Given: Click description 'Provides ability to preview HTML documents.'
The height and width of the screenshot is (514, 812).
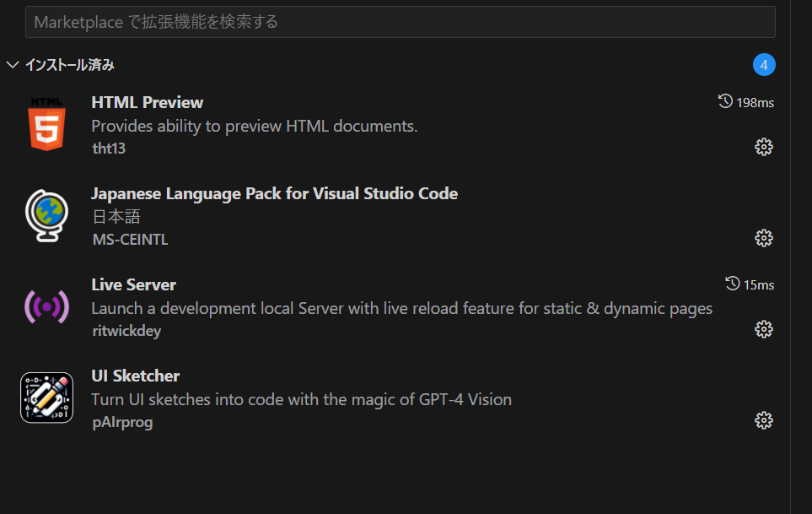Looking at the screenshot, I should [255, 127].
